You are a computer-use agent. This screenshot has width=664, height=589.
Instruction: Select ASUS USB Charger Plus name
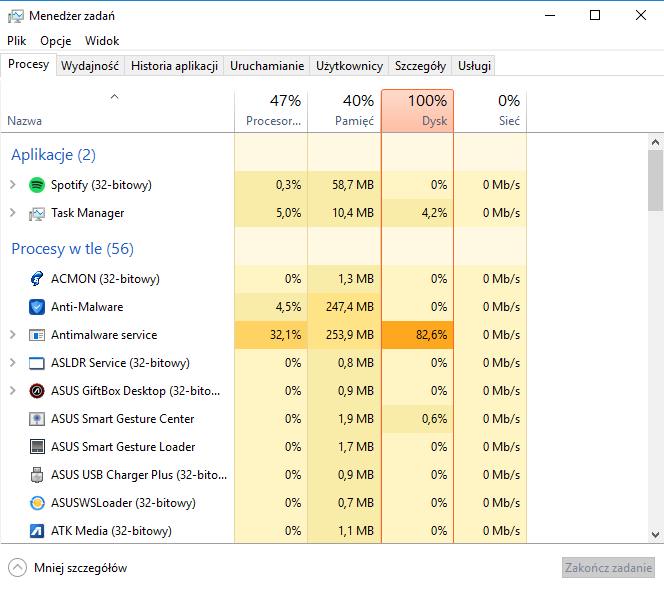click(139, 475)
